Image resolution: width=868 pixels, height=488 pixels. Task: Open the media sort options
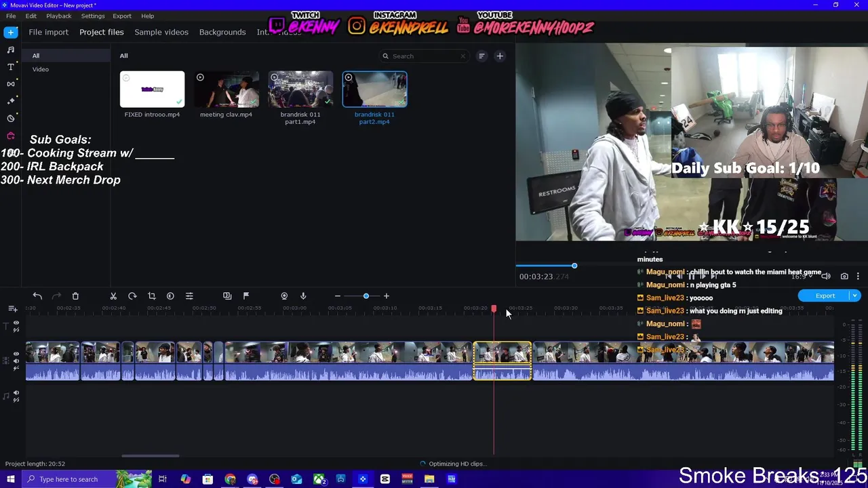coord(481,56)
